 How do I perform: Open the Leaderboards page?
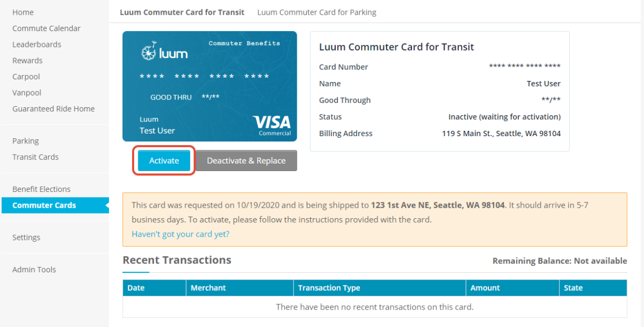pos(37,45)
